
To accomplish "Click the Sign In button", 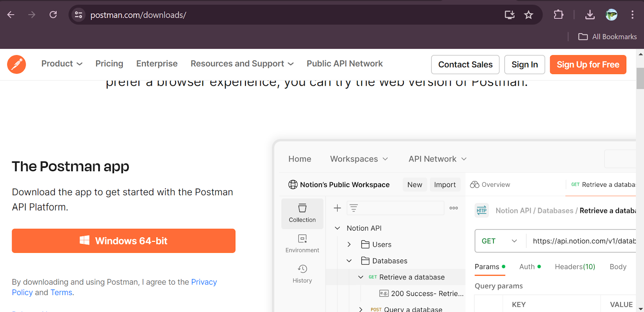I will [524, 64].
